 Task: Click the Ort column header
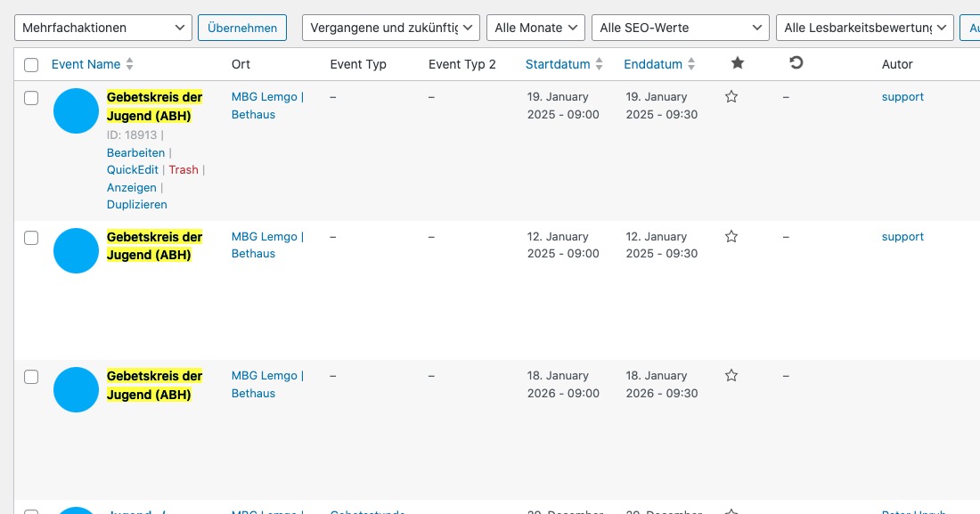(241, 64)
